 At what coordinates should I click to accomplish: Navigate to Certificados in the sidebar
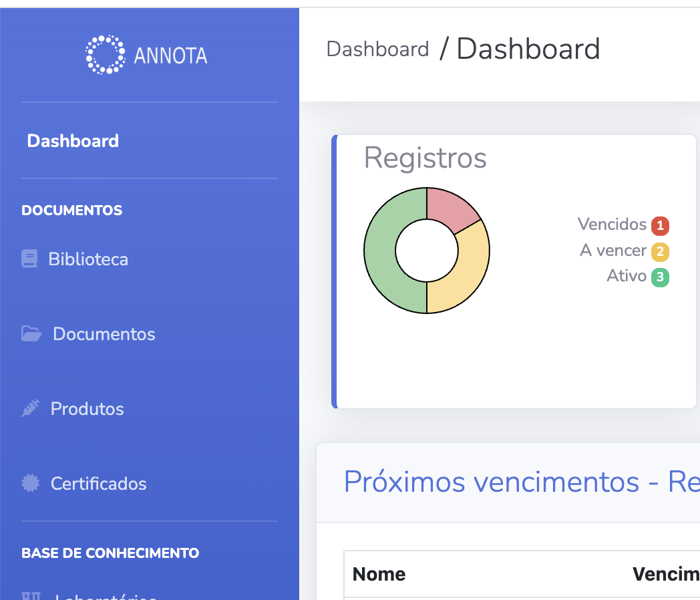pos(99,484)
